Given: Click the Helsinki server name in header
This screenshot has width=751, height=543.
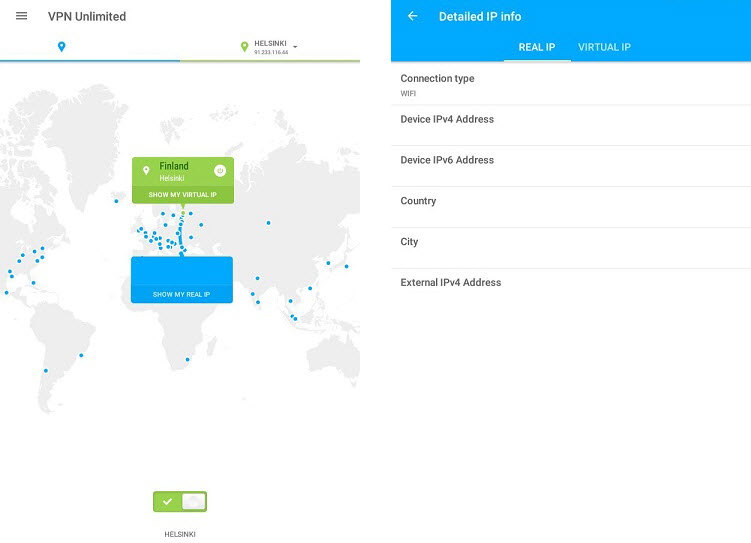Looking at the screenshot, I should (x=270, y=43).
